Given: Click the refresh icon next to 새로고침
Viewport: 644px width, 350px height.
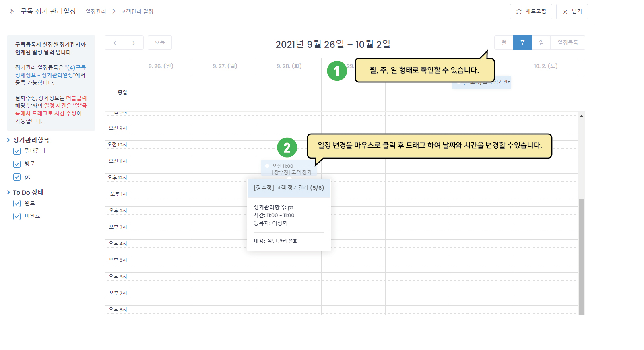Looking at the screenshot, I should tap(519, 12).
